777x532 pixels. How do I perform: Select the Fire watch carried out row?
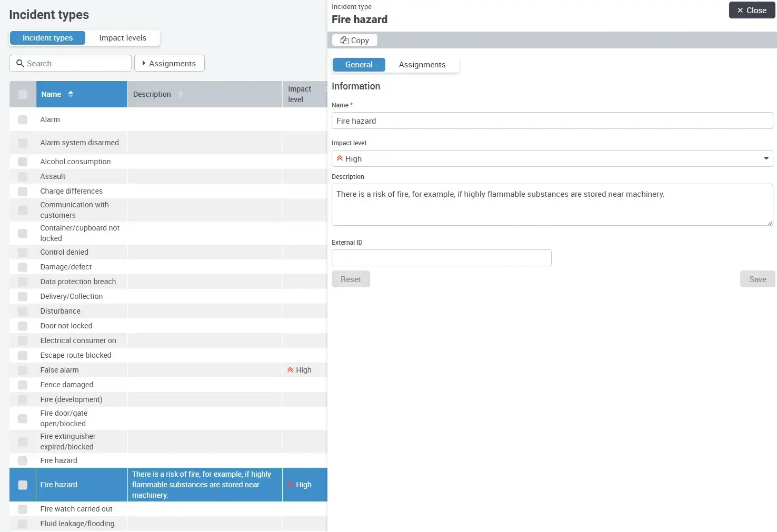[x=76, y=509]
